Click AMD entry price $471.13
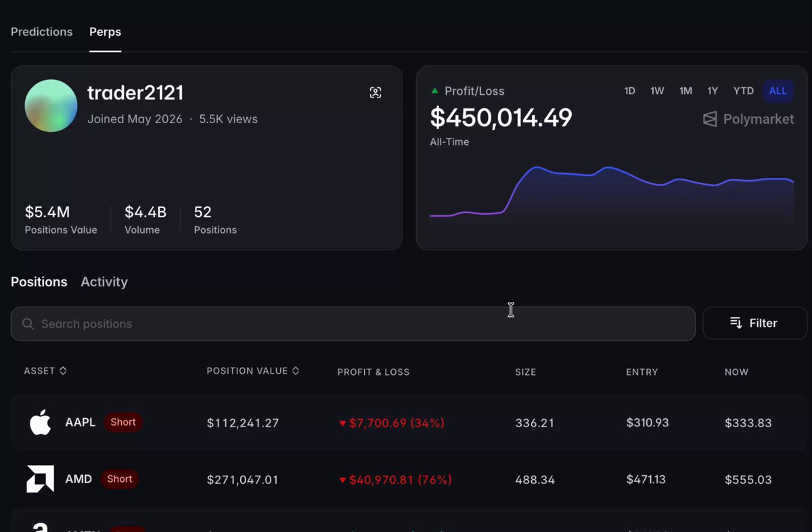This screenshot has height=532, width=812. tap(646, 480)
